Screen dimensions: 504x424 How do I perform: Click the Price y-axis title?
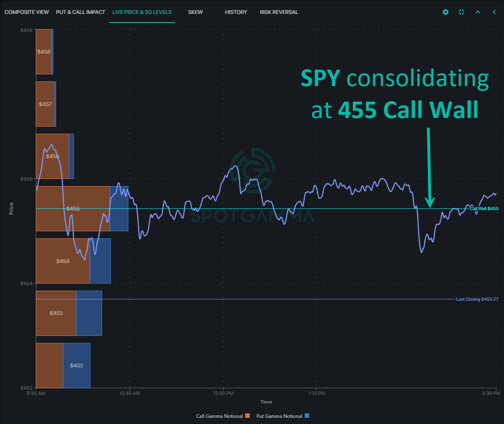11,209
